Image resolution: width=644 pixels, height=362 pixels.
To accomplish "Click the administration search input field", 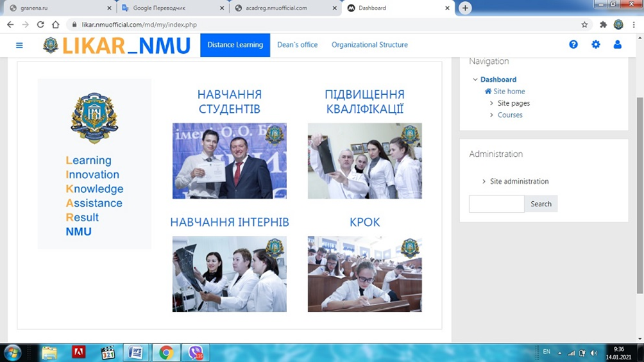I will [x=496, y=204].
